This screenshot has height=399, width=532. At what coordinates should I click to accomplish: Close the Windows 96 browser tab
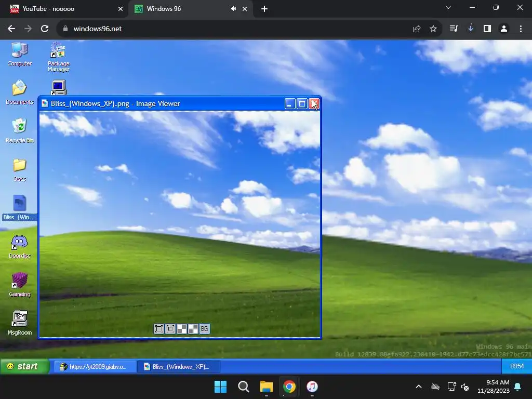click(x=245, y=9)
